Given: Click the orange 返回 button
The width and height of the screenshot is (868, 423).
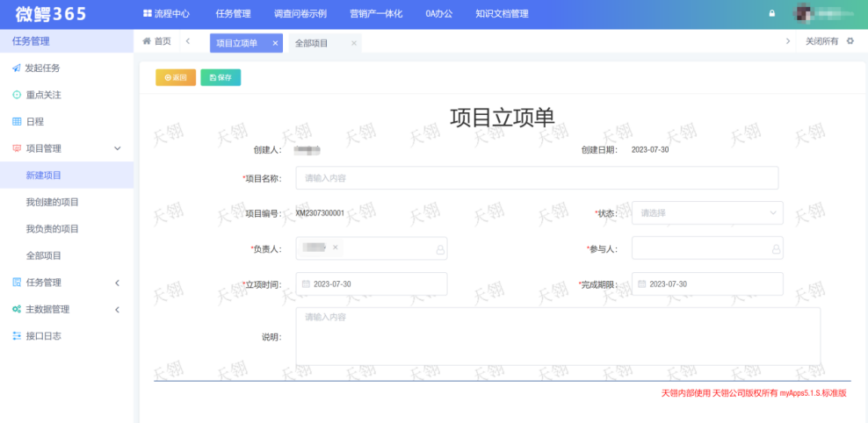Looking at the screenshot, I should point(176,78).
